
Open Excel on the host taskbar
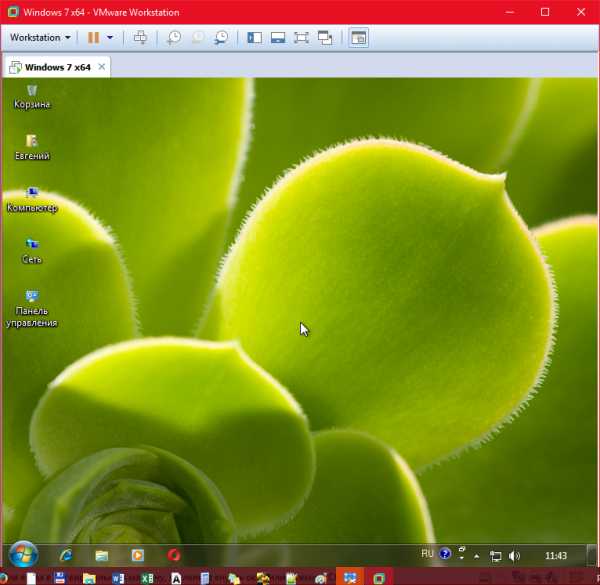147,578
